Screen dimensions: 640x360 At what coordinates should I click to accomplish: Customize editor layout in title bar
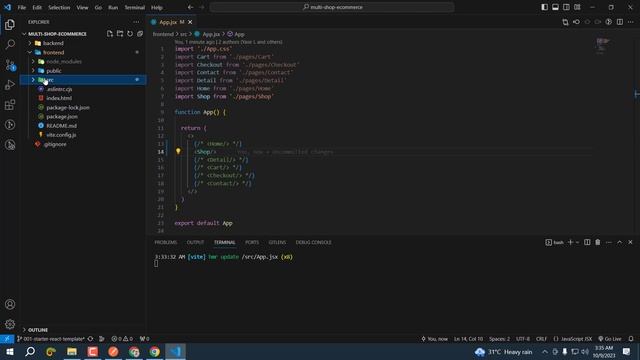click(x=577, y=7)
